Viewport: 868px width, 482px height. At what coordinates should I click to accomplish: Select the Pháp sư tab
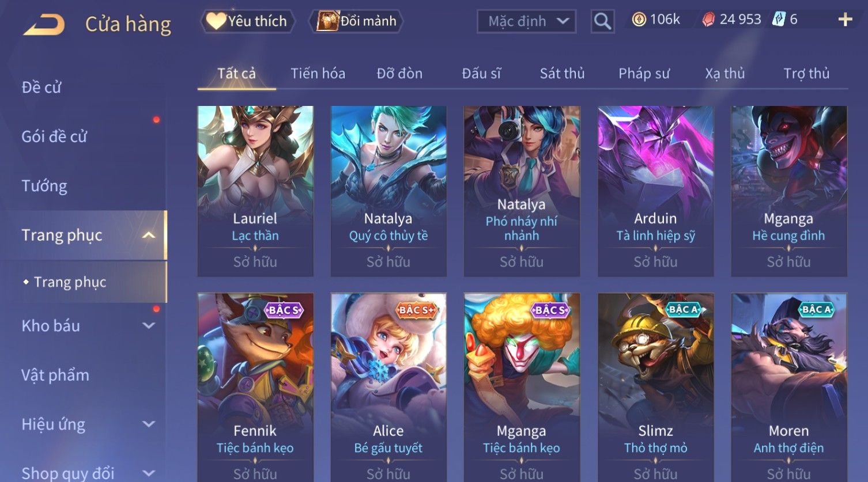click(644, 74)
